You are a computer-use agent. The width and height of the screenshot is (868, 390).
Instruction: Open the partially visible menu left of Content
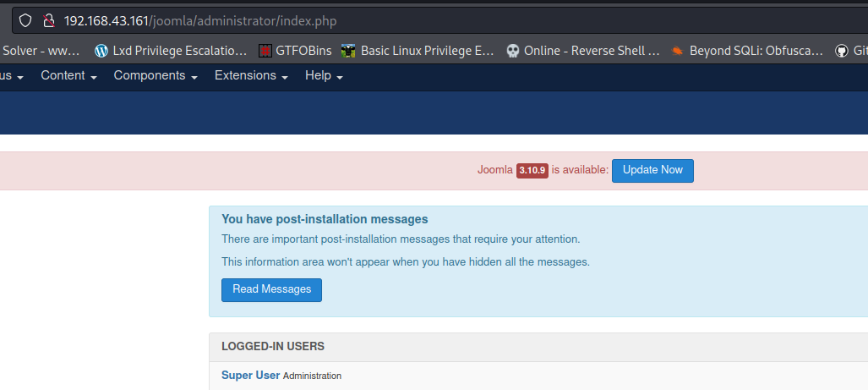(12, 76)
